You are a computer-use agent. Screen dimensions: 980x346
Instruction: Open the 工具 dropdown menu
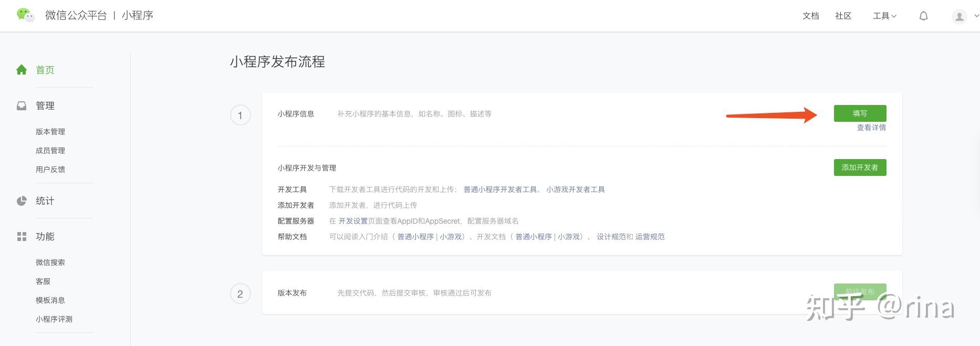click(x=884, y=16)
